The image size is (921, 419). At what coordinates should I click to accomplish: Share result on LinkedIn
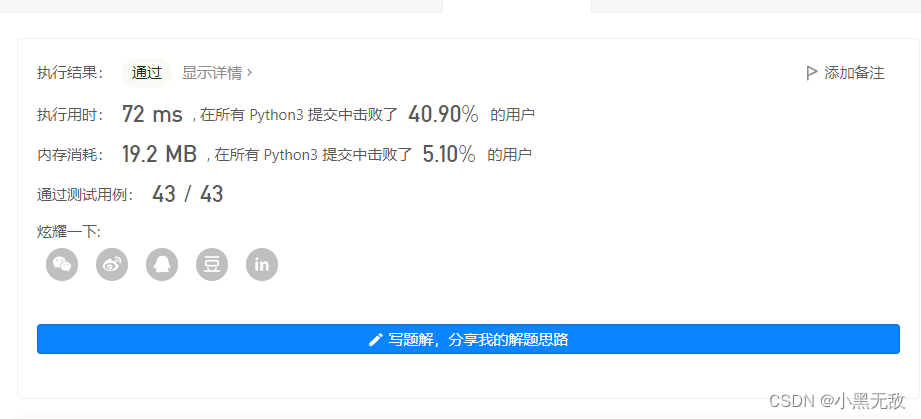(x=262, y=264)
